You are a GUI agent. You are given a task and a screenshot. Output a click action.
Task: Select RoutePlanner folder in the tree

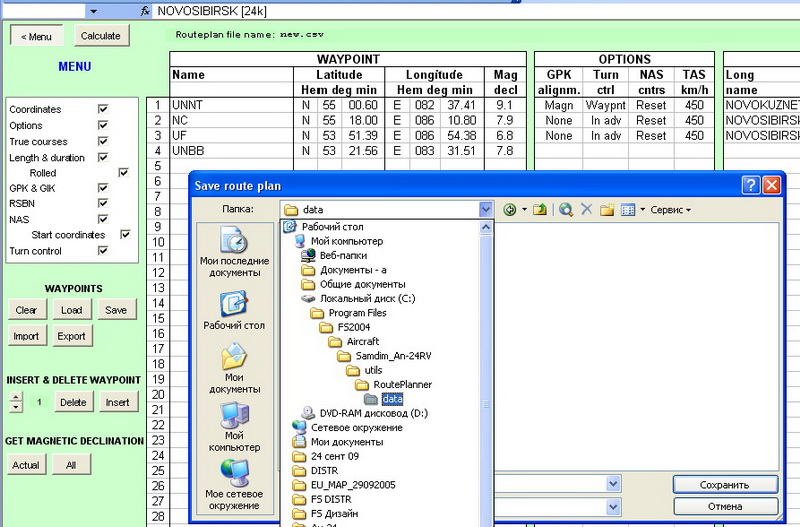(402, 384)
